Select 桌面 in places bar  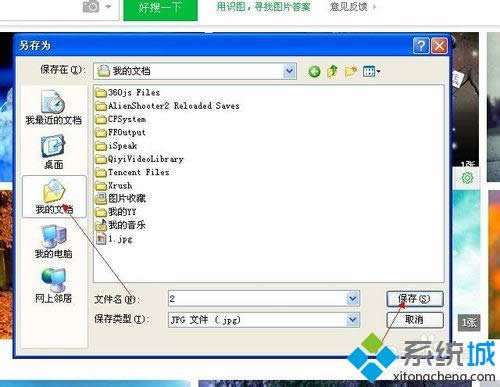53,152
